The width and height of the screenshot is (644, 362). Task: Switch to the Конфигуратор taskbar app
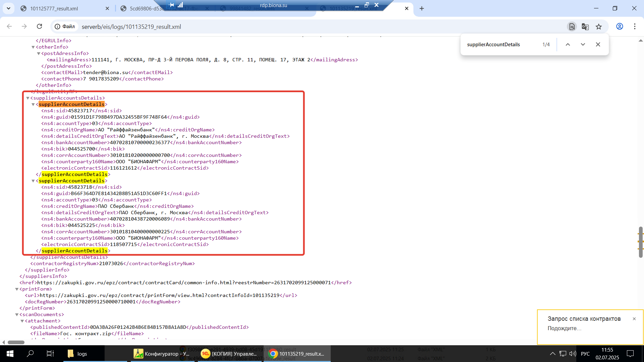pyautogui.click(x=162, y=354)
